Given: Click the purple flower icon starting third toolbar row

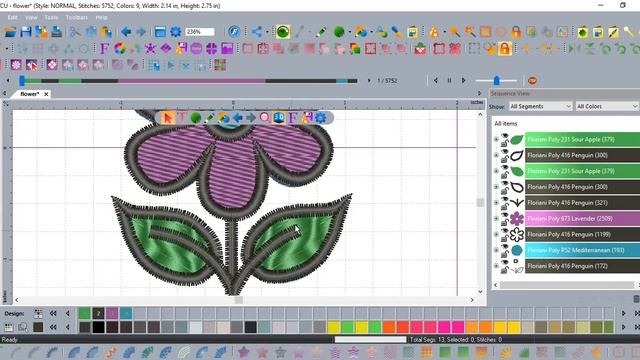Looking at the screenshot, I should [16, 65].
